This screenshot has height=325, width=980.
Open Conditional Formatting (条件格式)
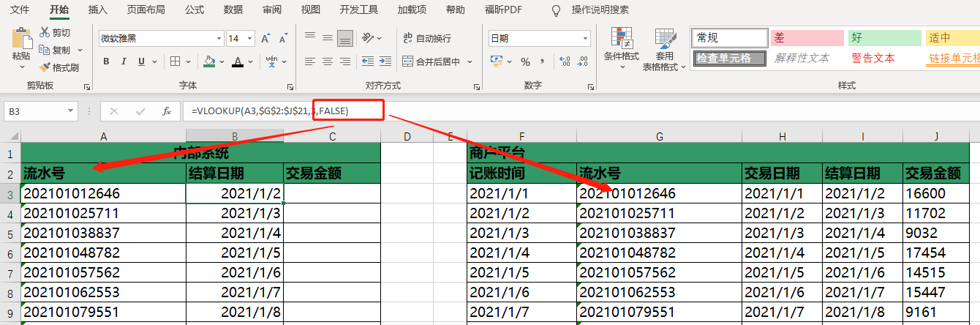tap(622, 48)
